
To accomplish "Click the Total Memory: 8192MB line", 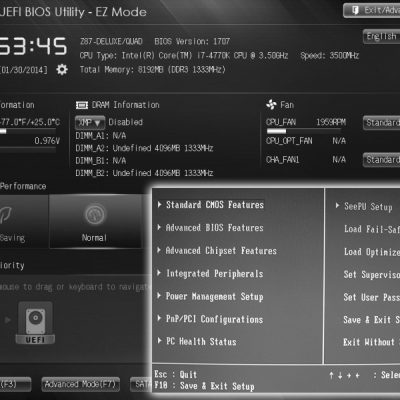I will coord(153,70).
